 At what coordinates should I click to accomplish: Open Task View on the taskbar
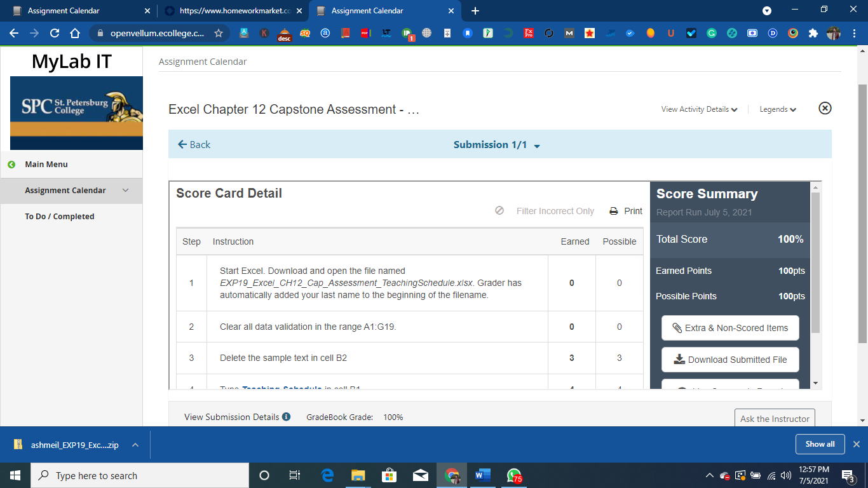coord(295,475)
